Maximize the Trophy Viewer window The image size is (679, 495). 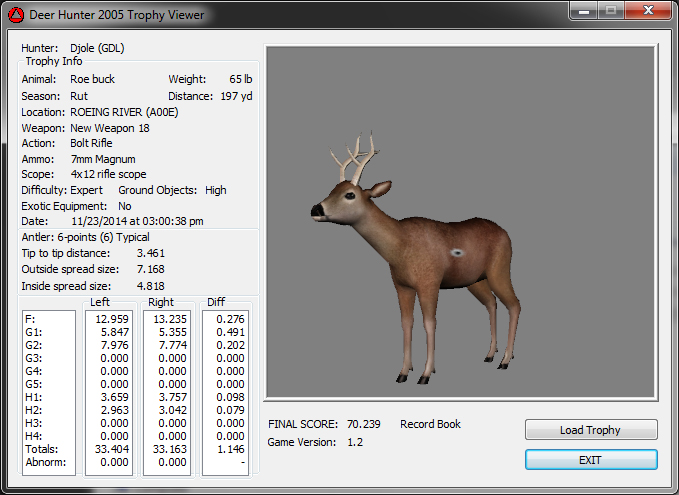coord(611,10)
